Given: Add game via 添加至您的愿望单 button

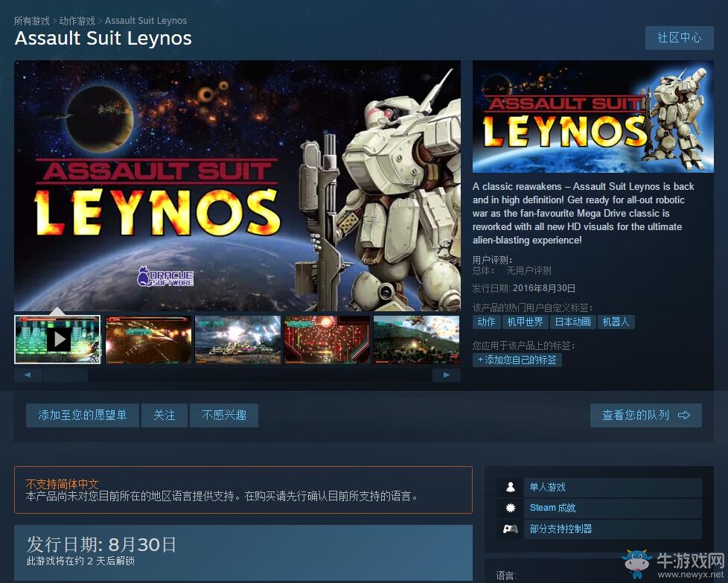Looking at the screenshot, I should [x=82, y=415].
